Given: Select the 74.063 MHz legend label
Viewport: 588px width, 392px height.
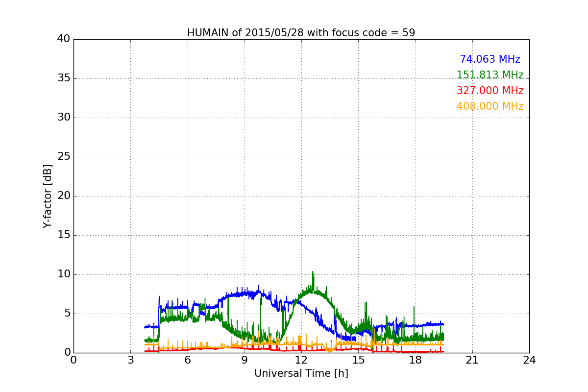Looking at the screenshot, I should [x=490, y=59].
